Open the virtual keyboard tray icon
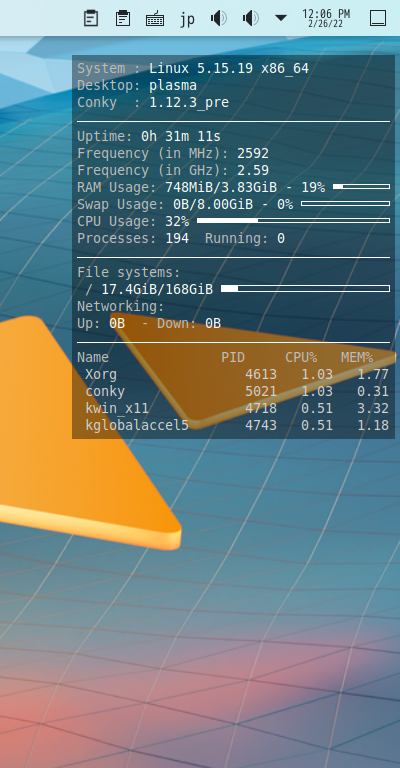The width and height of the screenshot is (400, 768). point(155,19)
